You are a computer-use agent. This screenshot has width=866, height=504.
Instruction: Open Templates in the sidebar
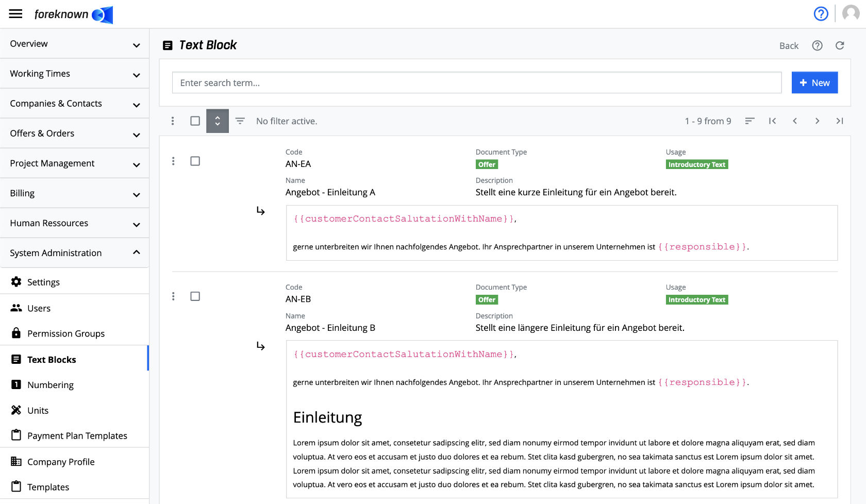75,487
